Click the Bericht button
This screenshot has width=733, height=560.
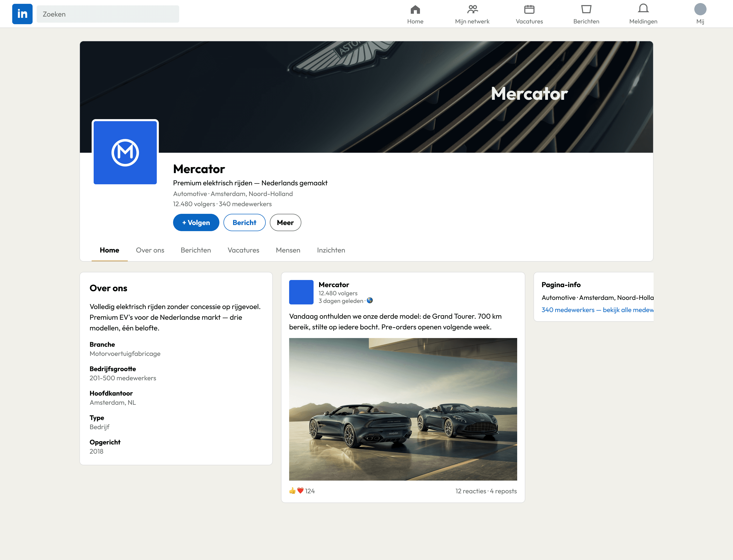pos(244,222)
